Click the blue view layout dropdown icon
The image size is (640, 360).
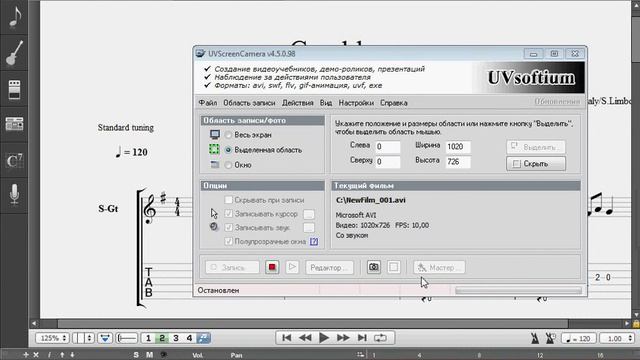point(105,338)
